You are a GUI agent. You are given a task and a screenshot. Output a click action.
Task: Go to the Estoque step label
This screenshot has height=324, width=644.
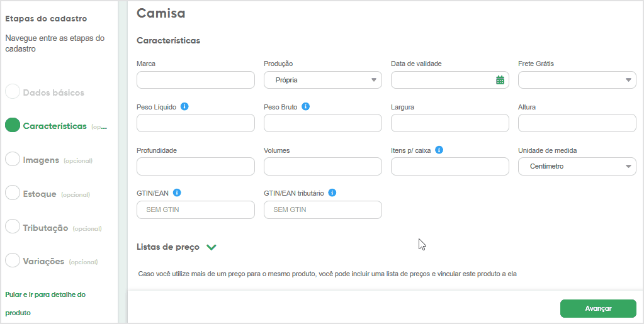tap(40, 194)
